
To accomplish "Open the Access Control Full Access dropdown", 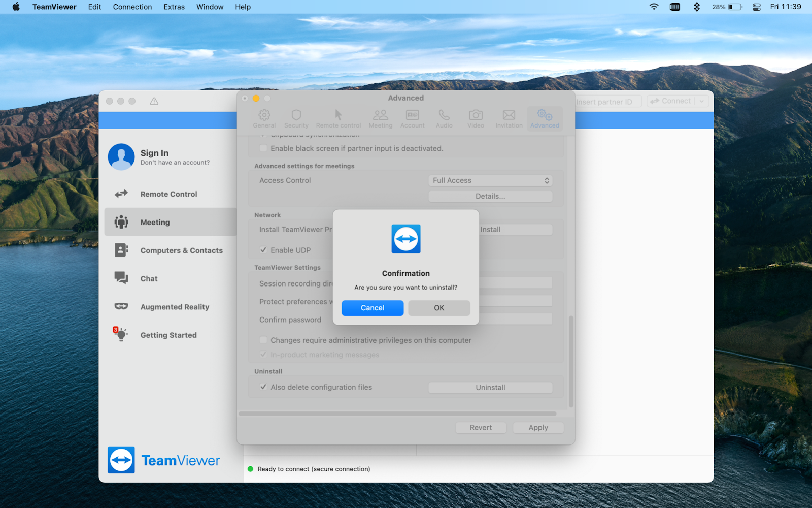I will (490, 180).
